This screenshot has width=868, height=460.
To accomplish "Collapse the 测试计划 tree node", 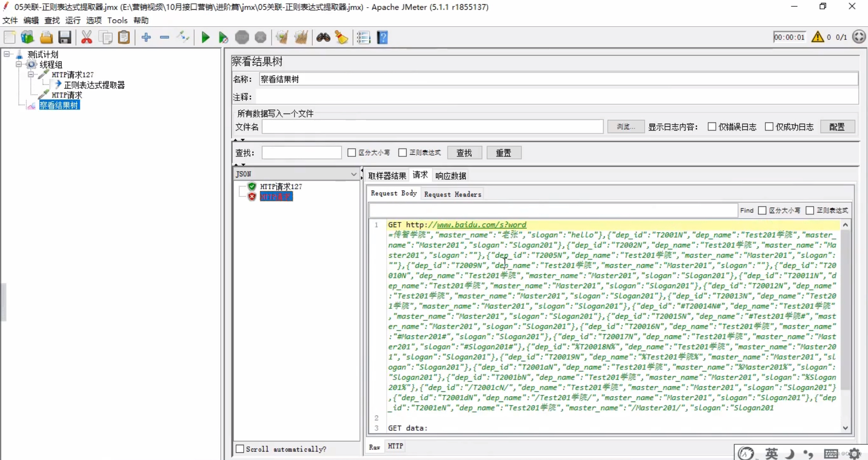I will [x=7, y=54].
